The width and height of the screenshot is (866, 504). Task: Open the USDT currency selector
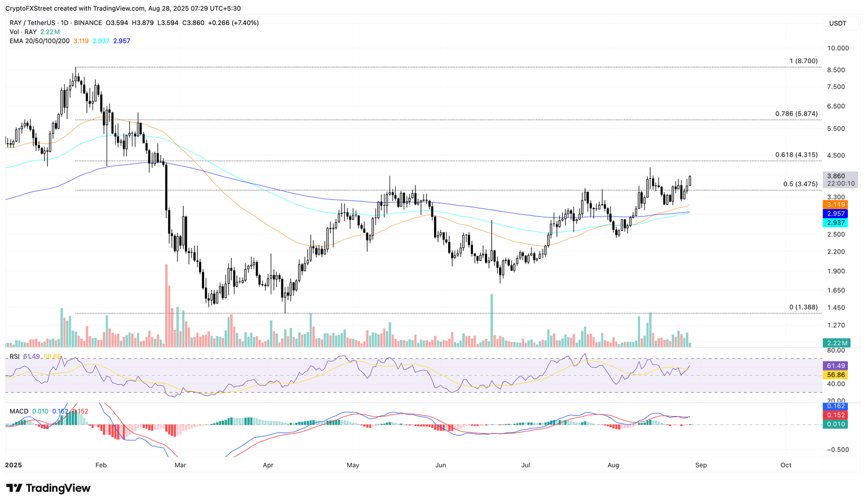[837, 23]
